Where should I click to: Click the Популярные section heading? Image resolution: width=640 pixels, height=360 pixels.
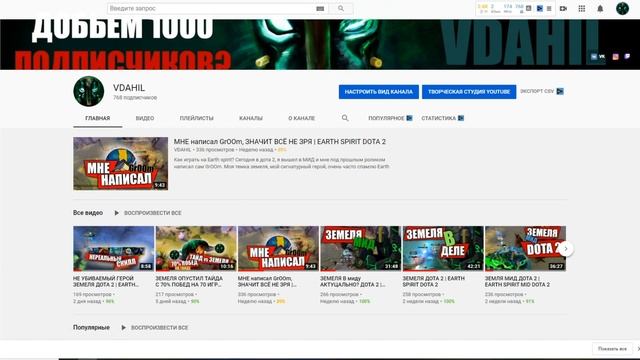coord(91,327)
